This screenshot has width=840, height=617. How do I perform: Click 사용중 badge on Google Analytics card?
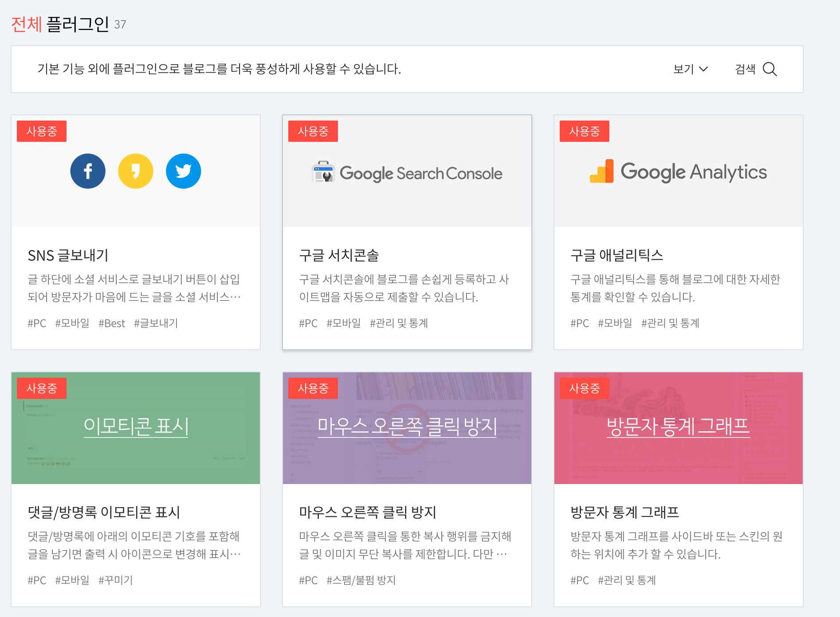[585, 131]
